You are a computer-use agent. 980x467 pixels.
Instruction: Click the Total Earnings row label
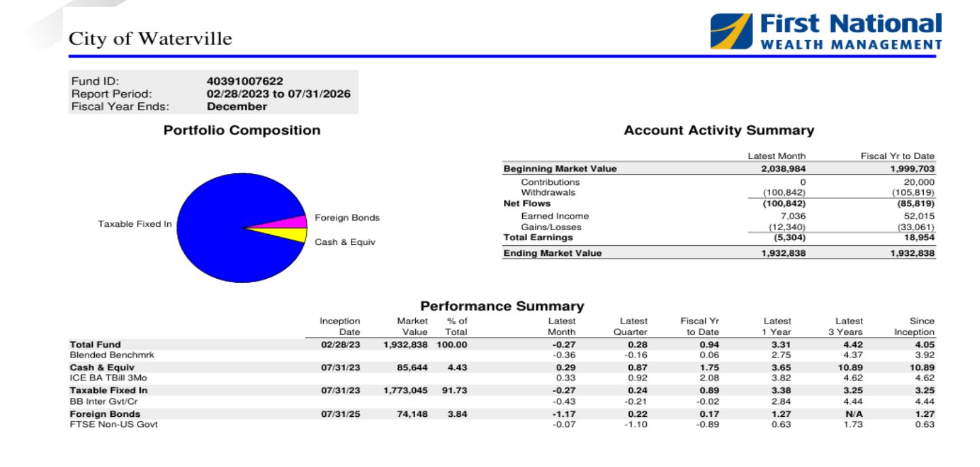[x=538, y=237]
